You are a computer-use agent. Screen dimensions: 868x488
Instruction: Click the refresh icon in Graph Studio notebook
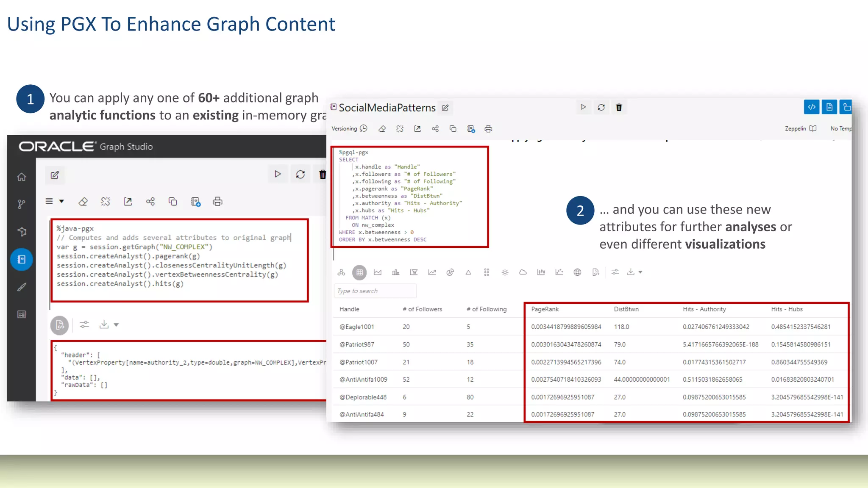tap(300, 174)
